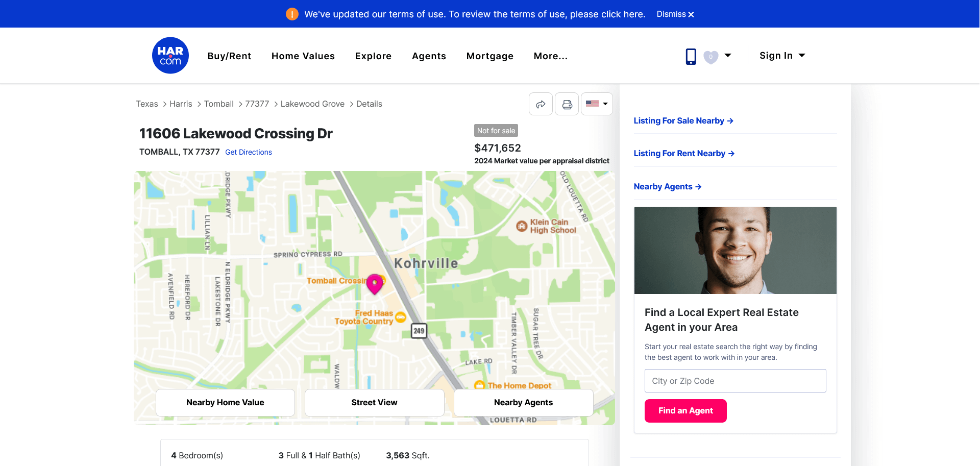The width and height of the screenshot is (980, 466).
Task: Dismiss the terms of use banner
Action: (675, 14)
